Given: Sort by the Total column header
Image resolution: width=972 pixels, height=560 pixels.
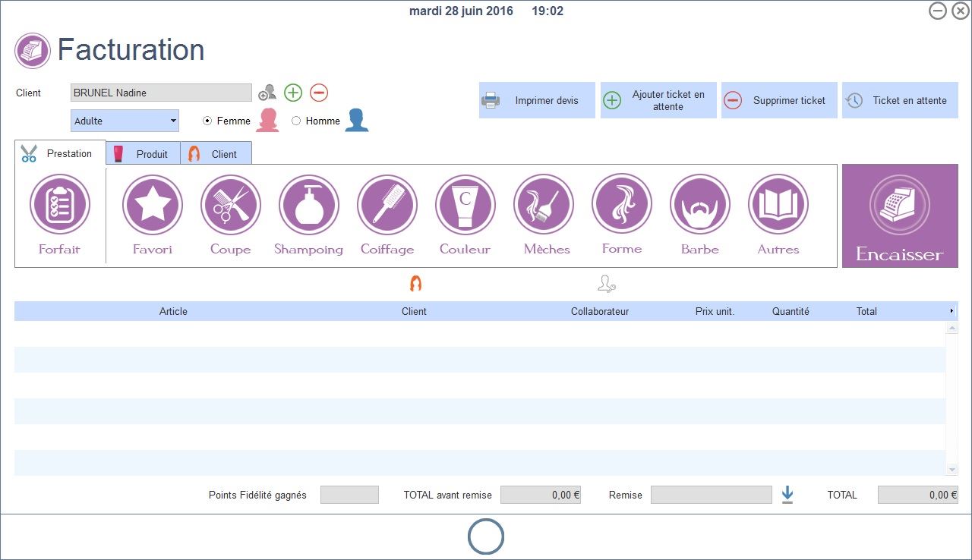Looking at the screenshot, I should [866, 311].
